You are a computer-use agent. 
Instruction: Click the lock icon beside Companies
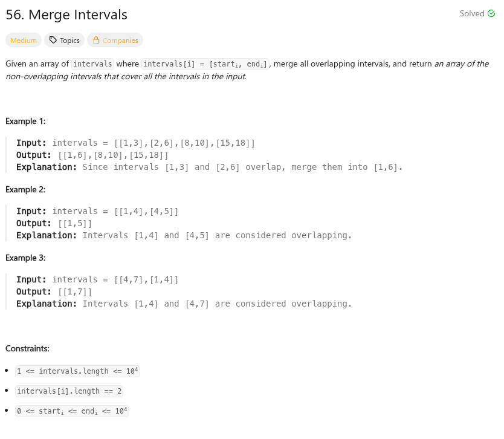click(95, 41)
